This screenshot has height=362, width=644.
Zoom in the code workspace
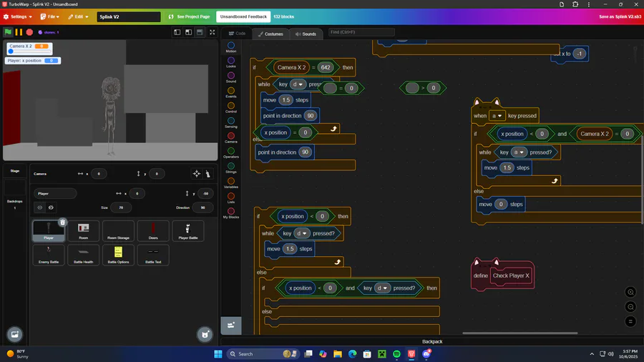(630, 292)
